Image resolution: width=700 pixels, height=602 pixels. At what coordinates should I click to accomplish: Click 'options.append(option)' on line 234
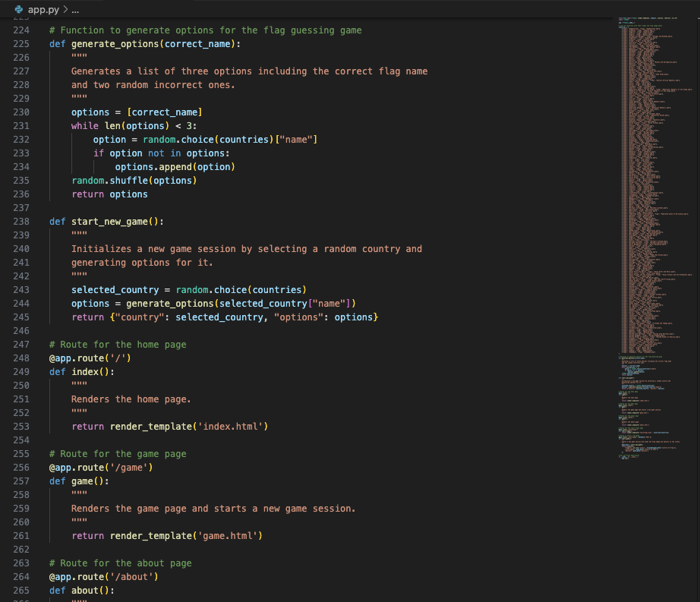pos(175,167)
